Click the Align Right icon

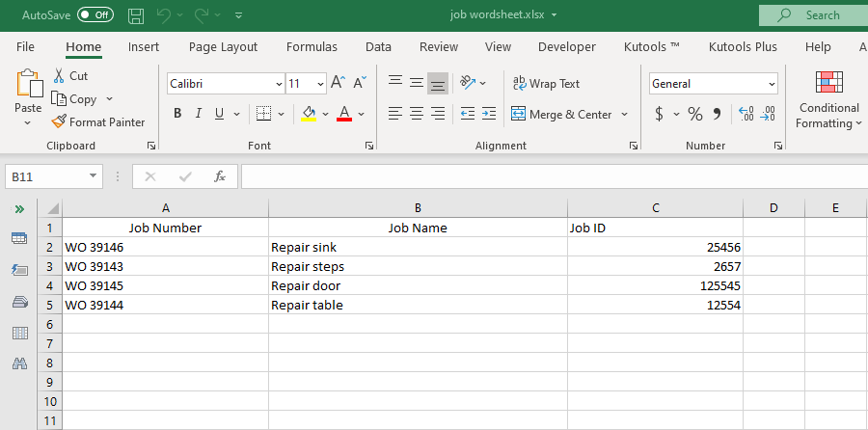[438, 114]
